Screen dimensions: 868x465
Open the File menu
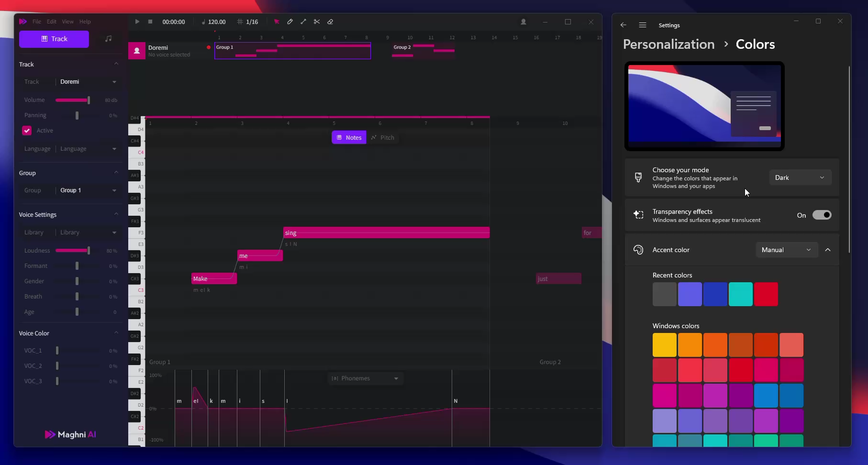[x=37, y=22]
